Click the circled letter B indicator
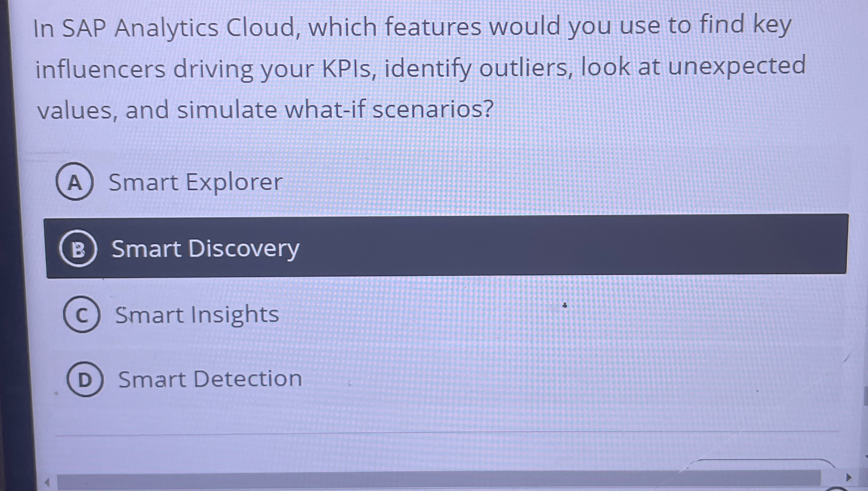868x491 pixels. point(79,249)
